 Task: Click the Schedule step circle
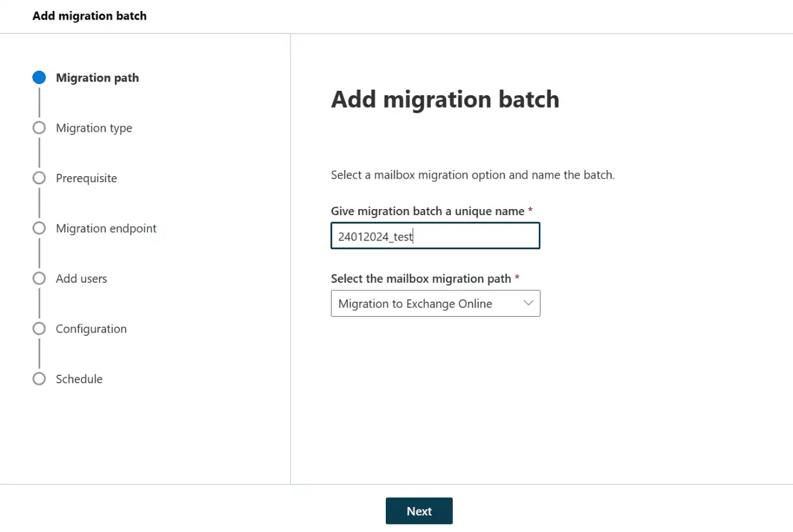pyautogui.click(x=39, y=378)
